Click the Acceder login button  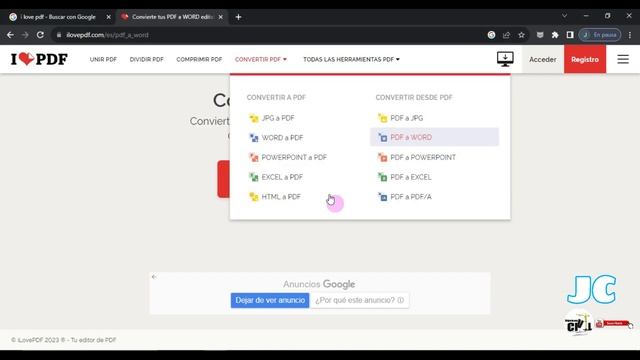(x=542, y=59)
